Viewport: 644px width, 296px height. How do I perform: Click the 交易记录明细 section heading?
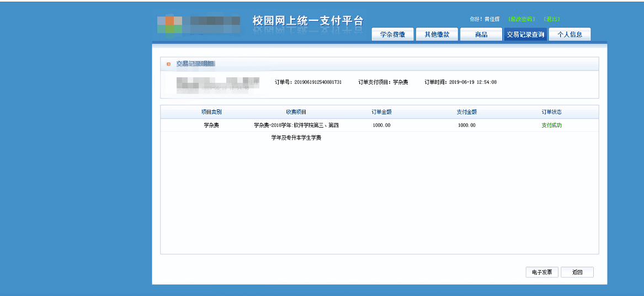[x=195, y=64]
